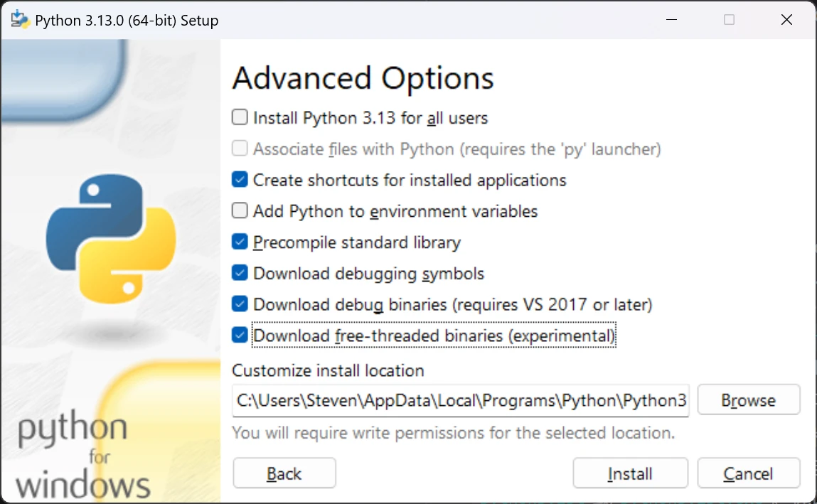
Task: Click the install location path field
Action: coord(461,400)
